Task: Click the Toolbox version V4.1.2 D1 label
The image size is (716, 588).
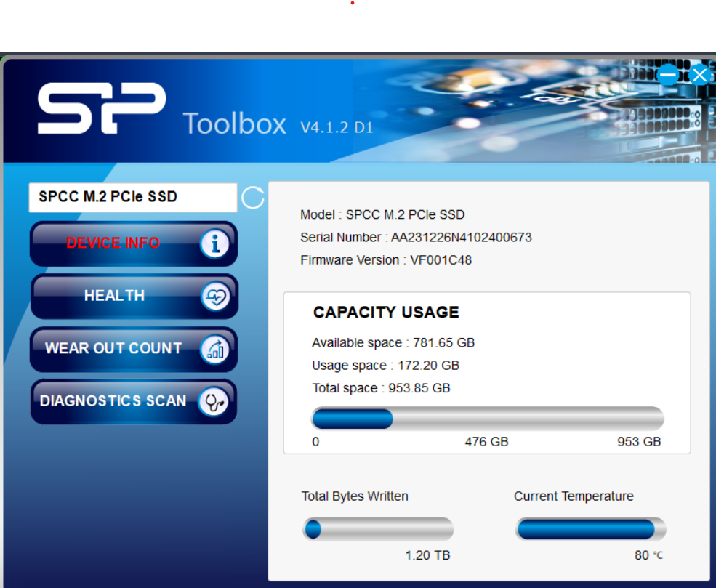Action: [337, 128]
